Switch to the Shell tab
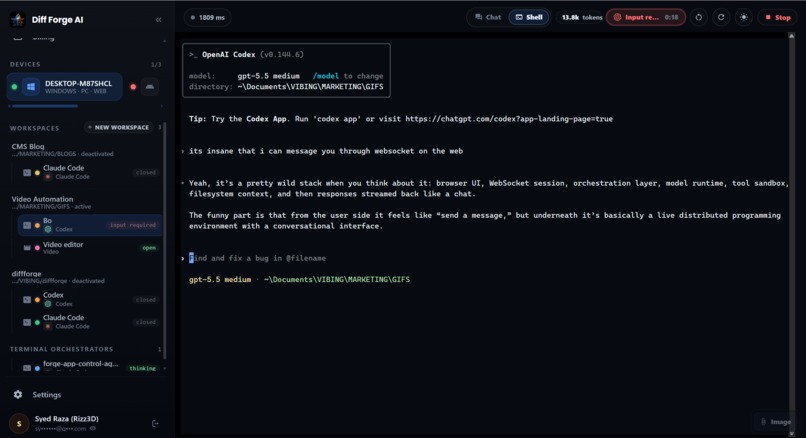Screen dimensions: 806x438 click(x=529, y=17)
